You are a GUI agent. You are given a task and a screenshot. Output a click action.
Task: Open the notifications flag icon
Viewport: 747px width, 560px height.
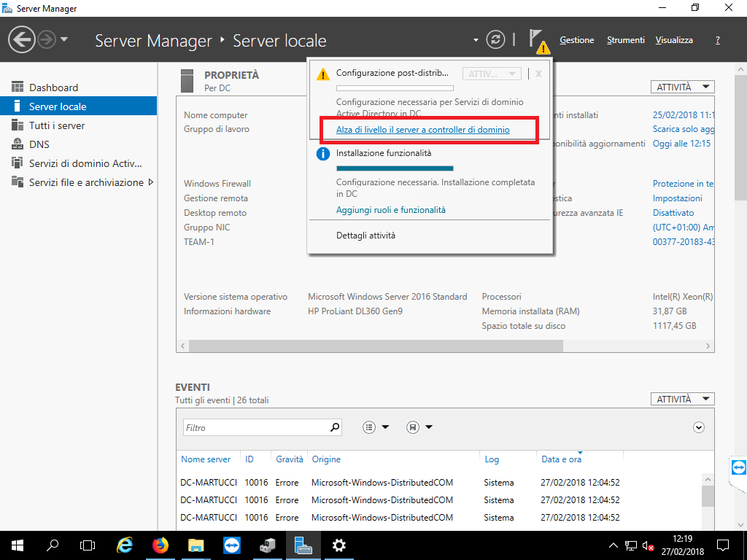click(x=538, y=41)
